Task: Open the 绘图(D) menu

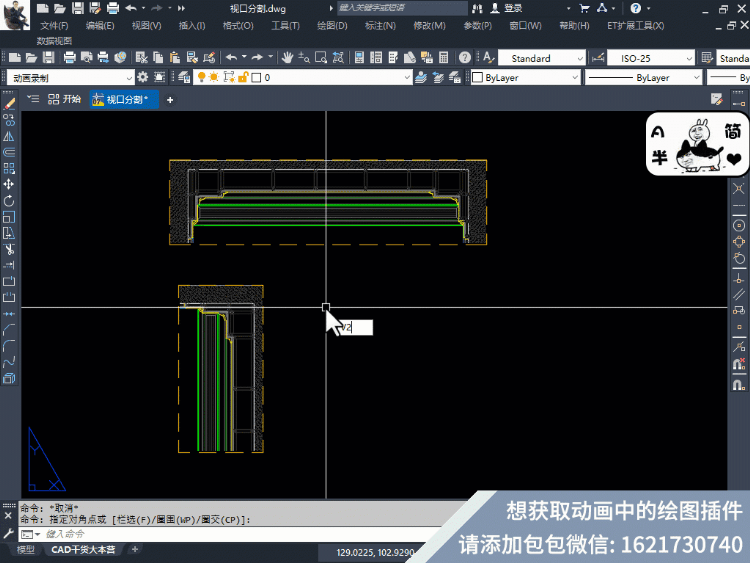Action: pyautogui.click(x=331, y=25)
